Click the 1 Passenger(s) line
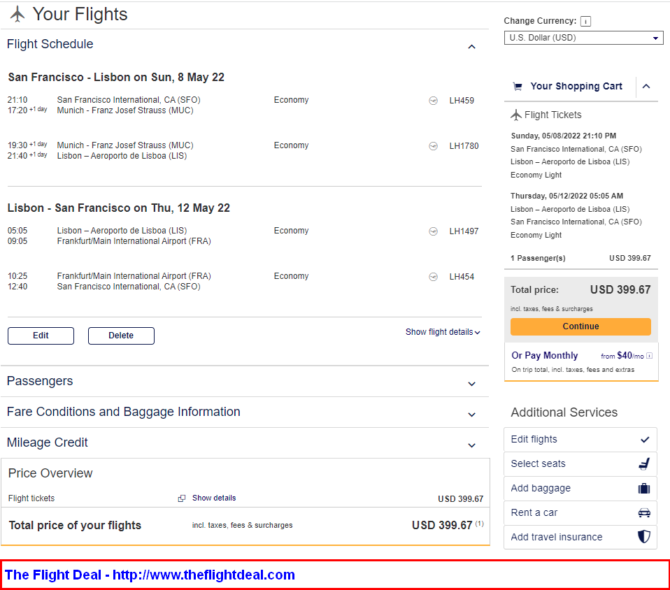Screen dimensions: 670x590 click(581, 258)
